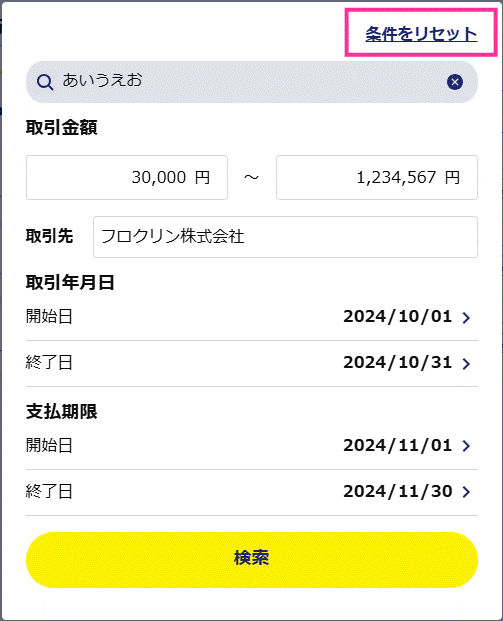Click the 支払期限 heading

point(61,411)
